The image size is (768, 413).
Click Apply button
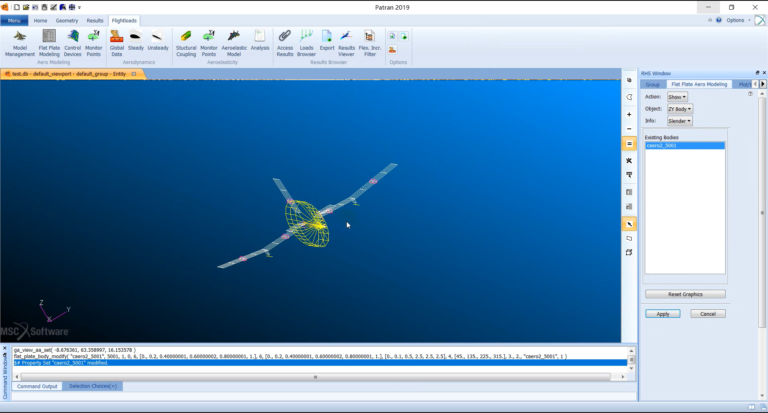pos(663,314)
